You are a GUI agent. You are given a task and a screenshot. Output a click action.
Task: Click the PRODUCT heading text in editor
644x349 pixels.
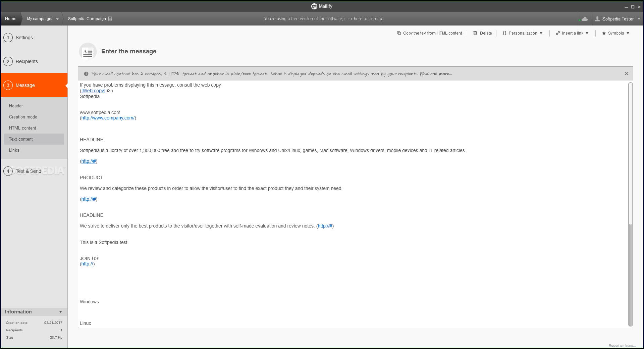[91, 178]
